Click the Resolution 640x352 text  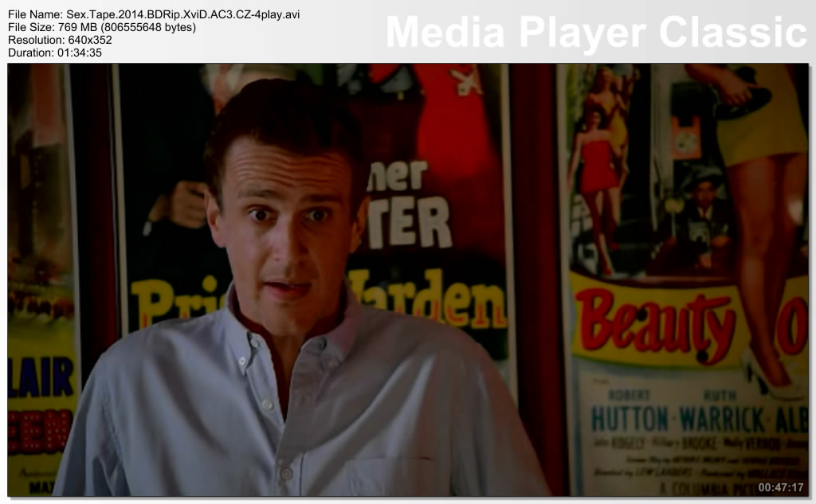point(60,40)
